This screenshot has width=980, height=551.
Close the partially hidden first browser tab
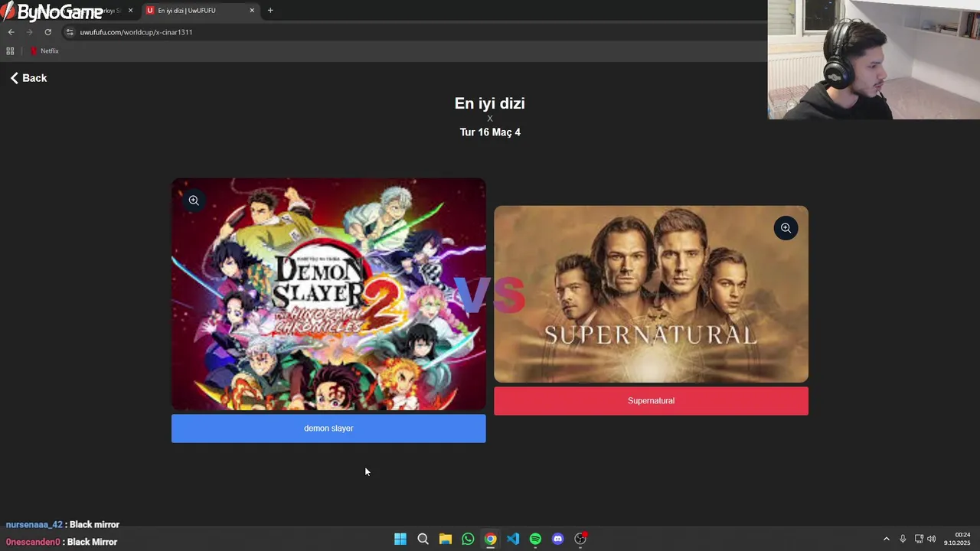pyautogui.click(x=131, y=11)
